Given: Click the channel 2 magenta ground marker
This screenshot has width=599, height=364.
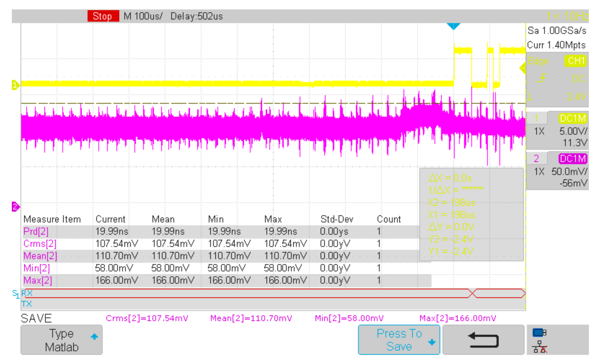Looking at the screenshot, I should click(15, 207).
